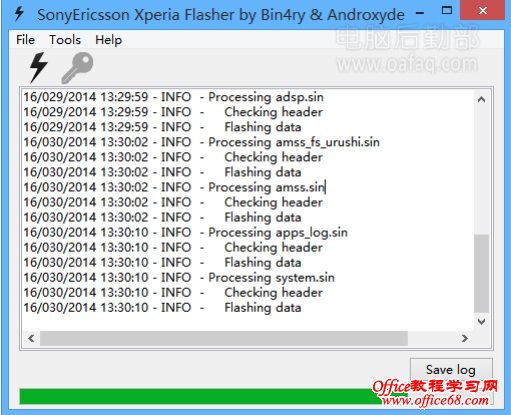
Task: Close the Flasher window
Action: coord(482,11)
